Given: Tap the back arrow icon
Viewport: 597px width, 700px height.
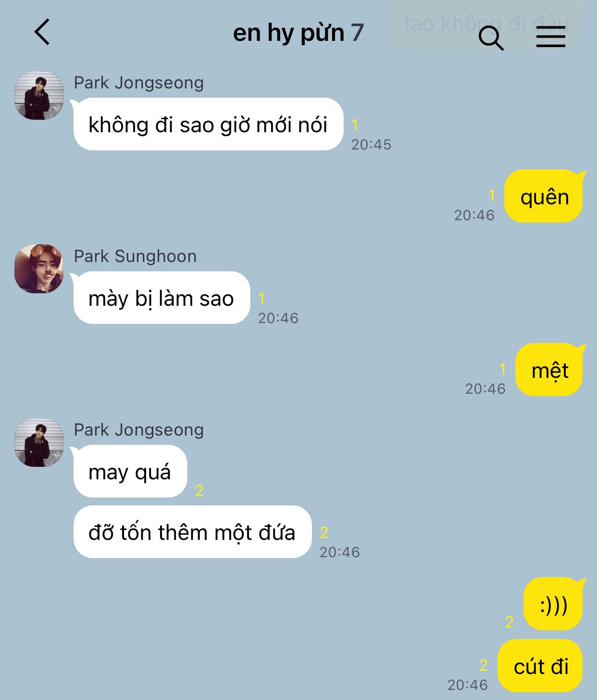Looking at the screenshot, I should (x=42, y=32).
